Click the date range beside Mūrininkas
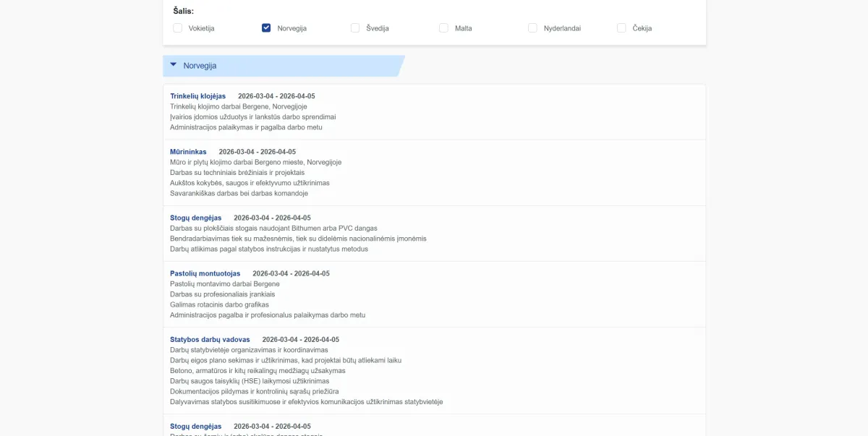This screenshot has height=436, width=868. tap(257, 152)
